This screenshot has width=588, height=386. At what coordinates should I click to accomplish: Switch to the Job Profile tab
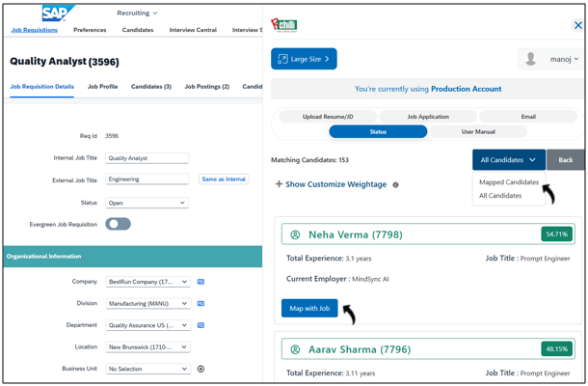coord(102,87)
